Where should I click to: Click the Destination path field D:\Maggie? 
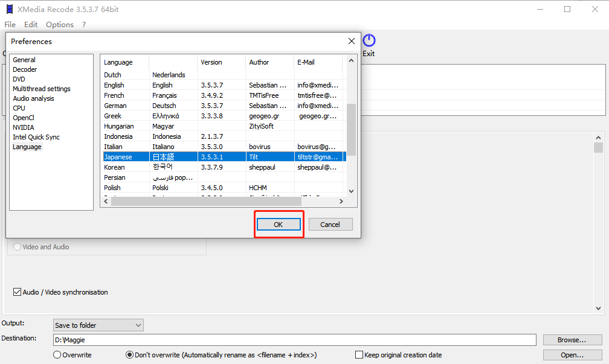tap(294, 340)
